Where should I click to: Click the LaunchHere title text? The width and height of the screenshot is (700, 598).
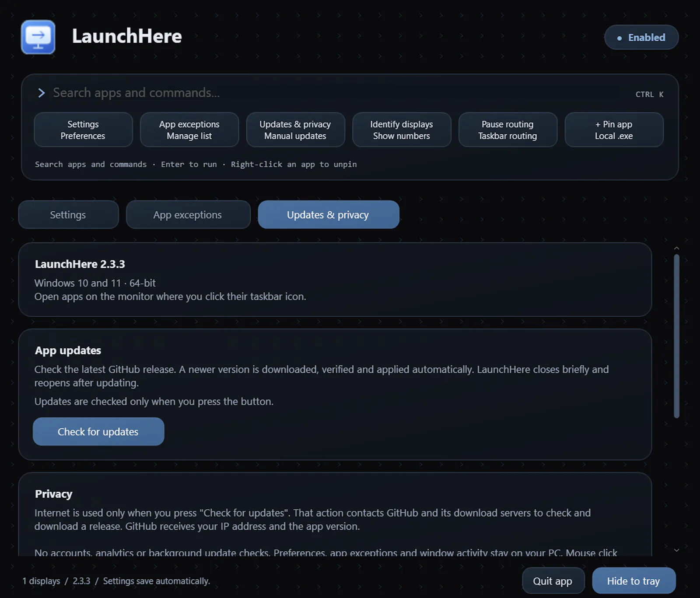coord(127,36)
